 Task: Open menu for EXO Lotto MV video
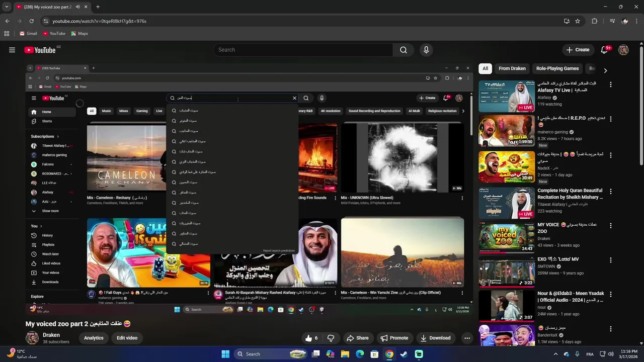click(x=611, y=260)
